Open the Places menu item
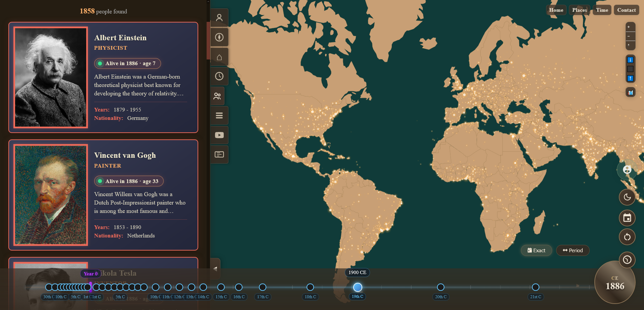The height and width of the screenshot is (310, 644). tap(580, 10)
